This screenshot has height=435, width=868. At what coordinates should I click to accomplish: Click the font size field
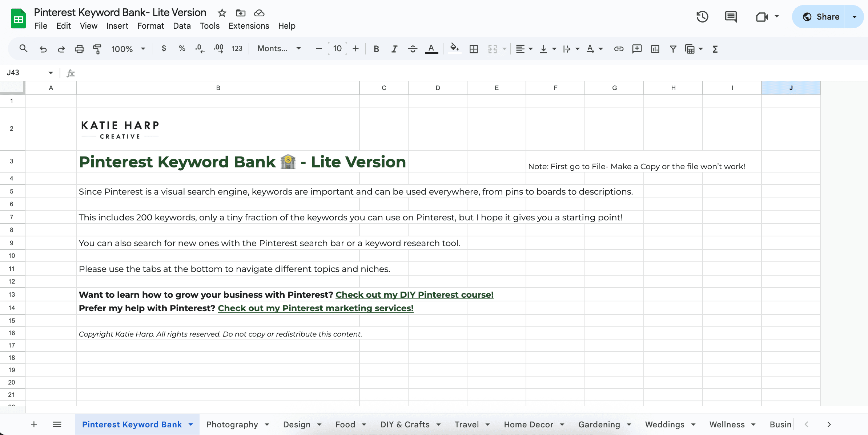337,48
